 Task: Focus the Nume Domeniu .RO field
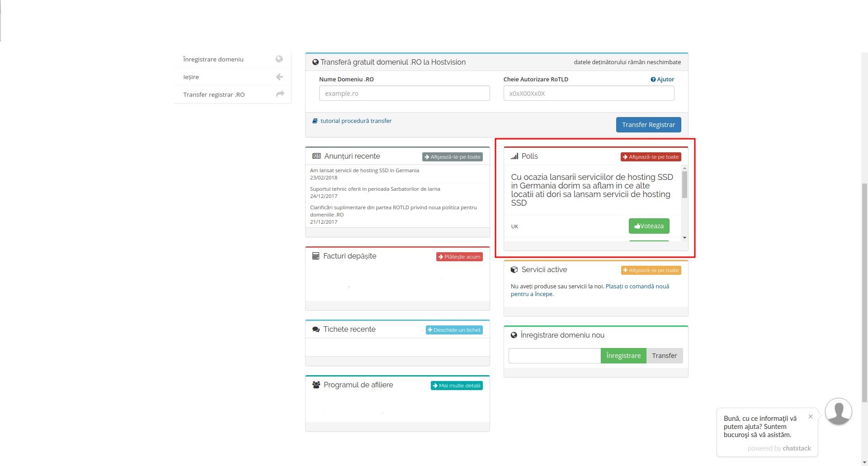click(x=404, y=94)
